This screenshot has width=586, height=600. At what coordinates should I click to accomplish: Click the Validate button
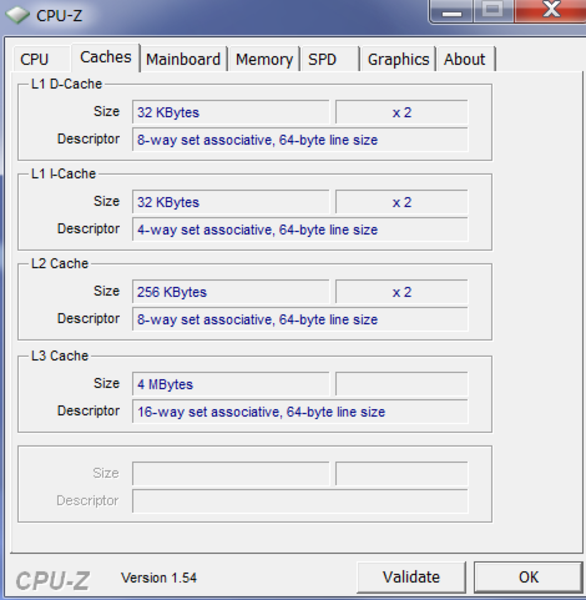pyautogui.click(x=411, y=577)
